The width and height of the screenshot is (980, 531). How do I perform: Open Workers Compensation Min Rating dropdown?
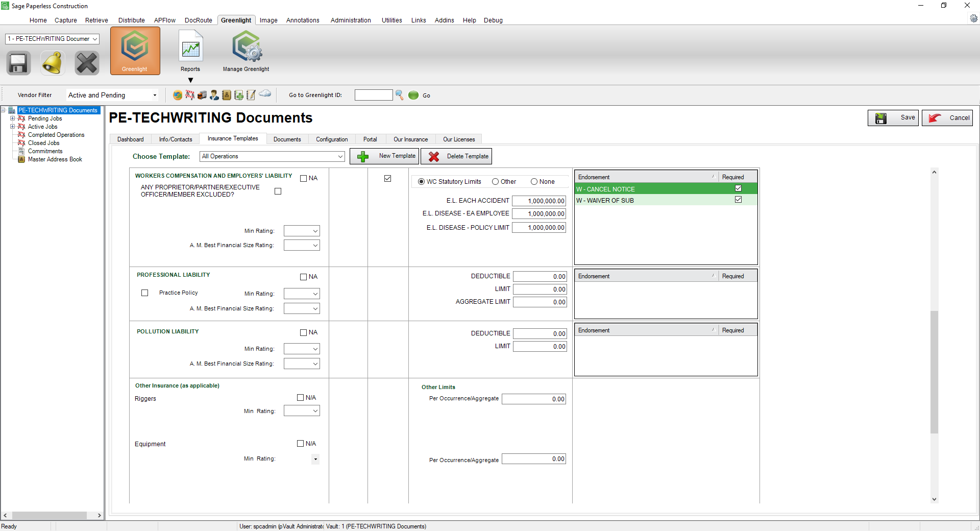(302, 231)
